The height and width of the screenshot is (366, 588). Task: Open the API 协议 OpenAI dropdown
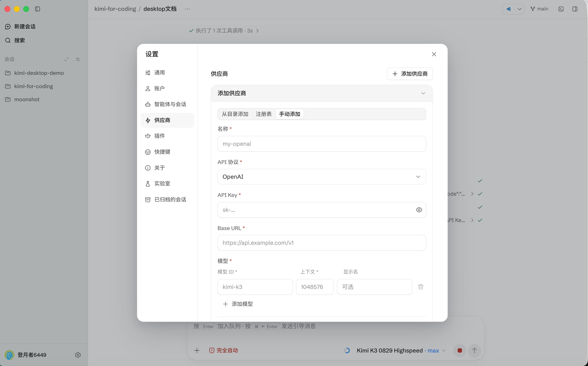[x=322, y=177]
